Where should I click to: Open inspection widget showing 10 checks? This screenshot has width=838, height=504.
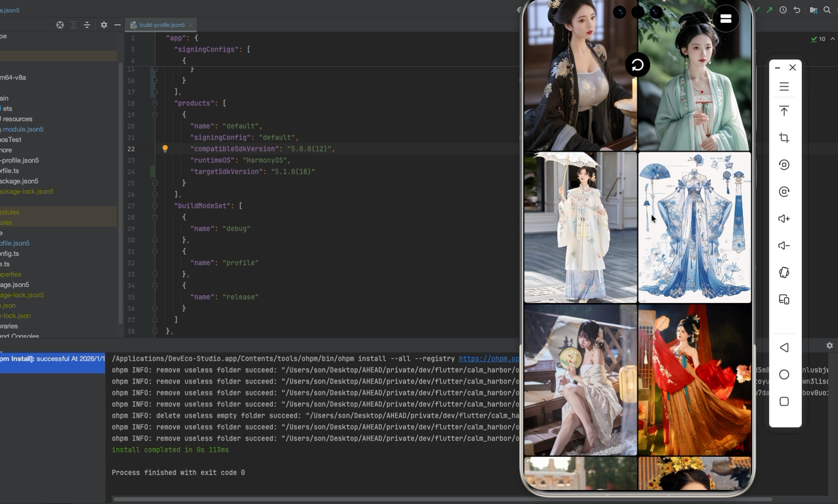818,39
